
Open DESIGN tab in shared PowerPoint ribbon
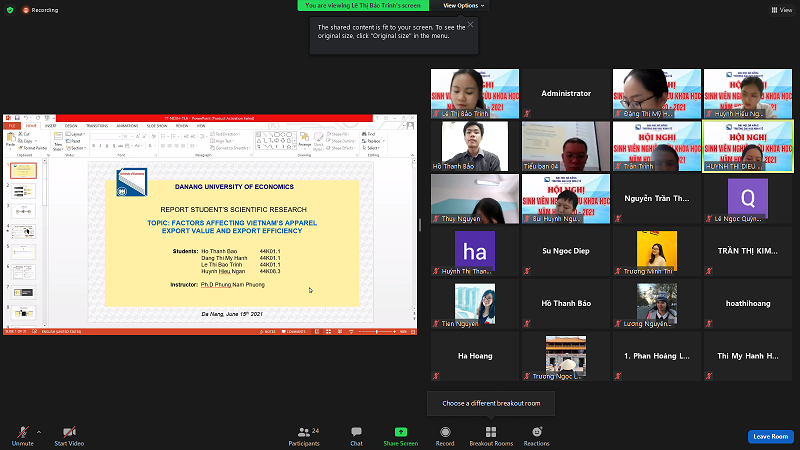[x=71, y=126]
